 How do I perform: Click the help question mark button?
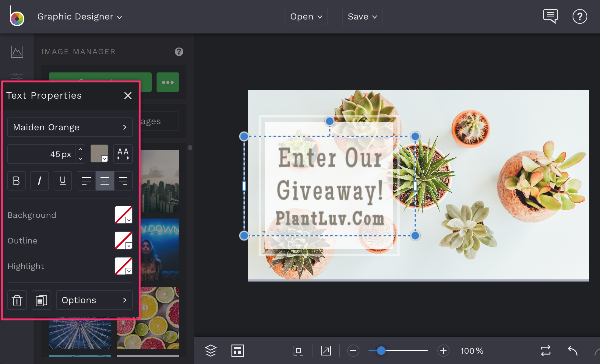(x=580, y=16)
